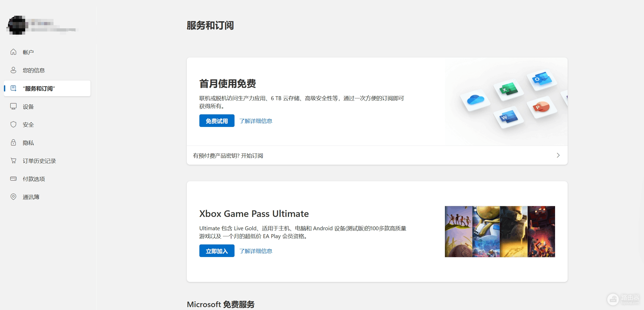Click the 首月使用免费 heading
Image resolution: width=644 pixels, height=310 pixels.
coord(227,84)
